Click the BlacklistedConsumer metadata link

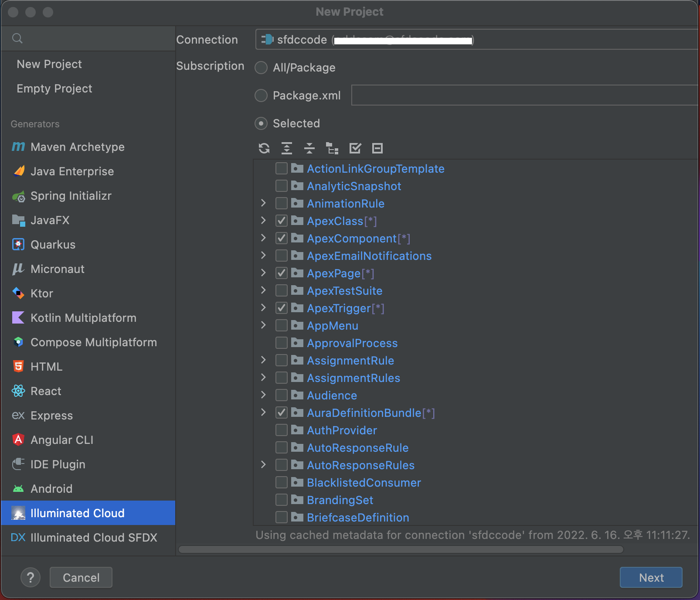pyautogui.click(x=364, y=483)
